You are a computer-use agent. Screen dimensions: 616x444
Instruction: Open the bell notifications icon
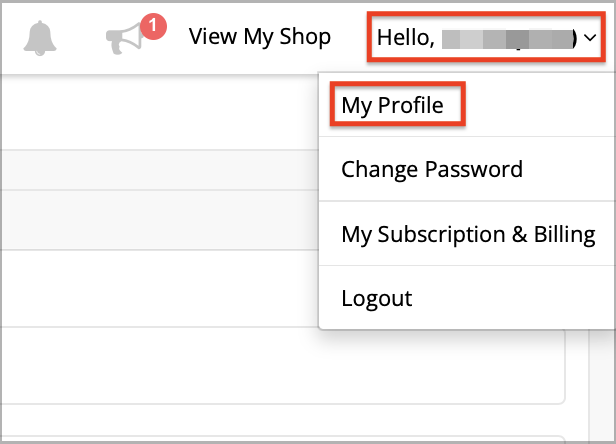40,38
